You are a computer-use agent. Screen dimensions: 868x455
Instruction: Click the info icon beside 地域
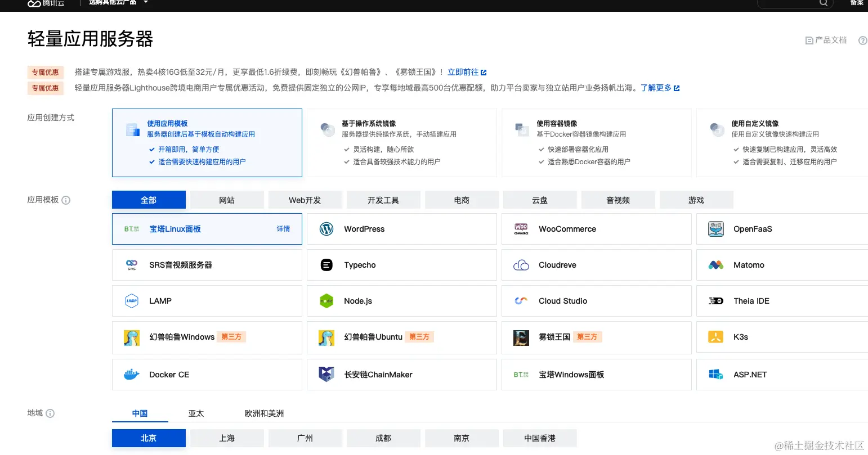click(x=50, y=413)
